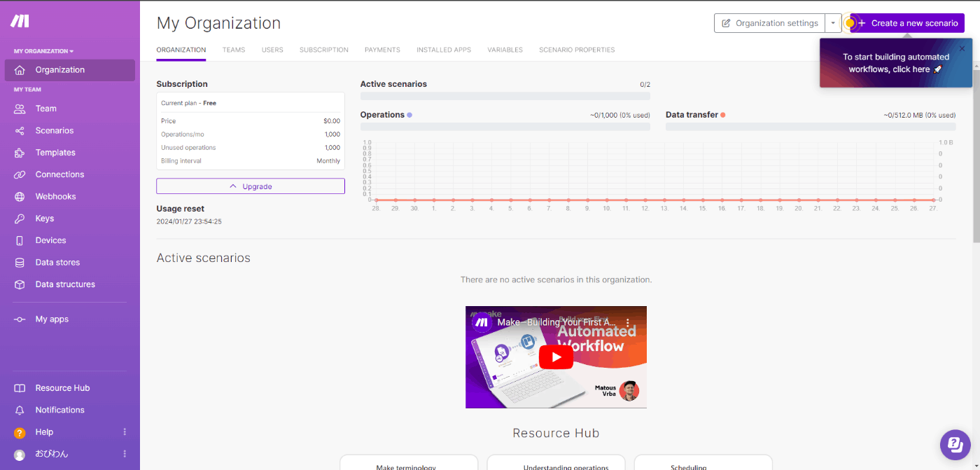The image size is (980, 470).
Task: Click the Unused operations 1,000 value
Action: [332, 148]
